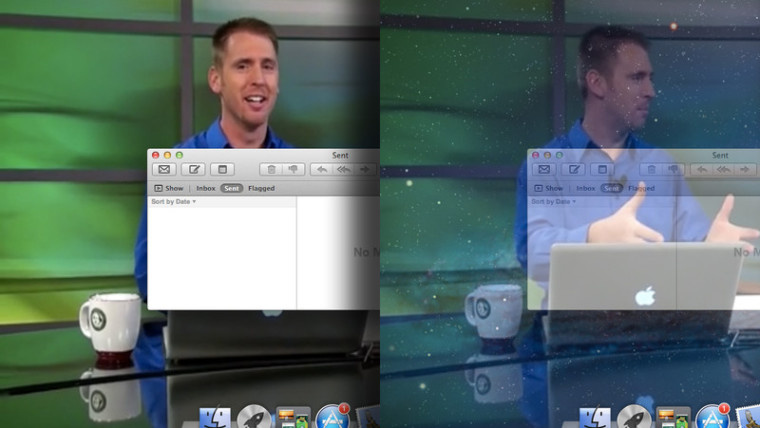
Task: Click Get Mail envelope icon in left window
Action: (x=165, y=170)
